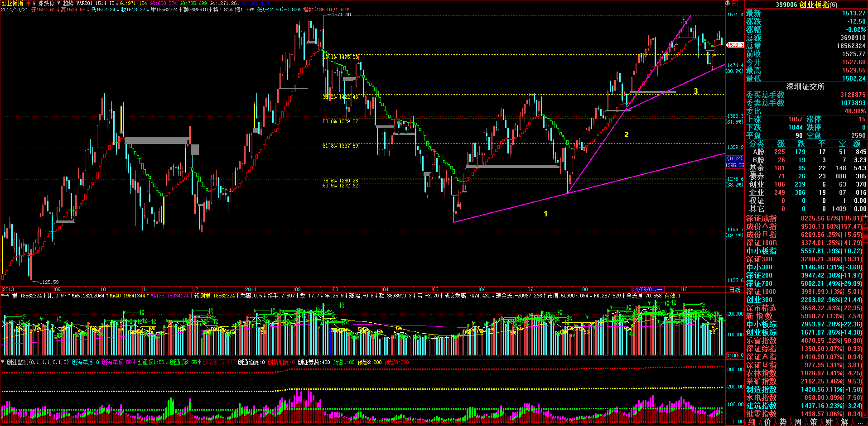
Task: Select the W-张跌停 indicator label
Action: tap(43, 3)
